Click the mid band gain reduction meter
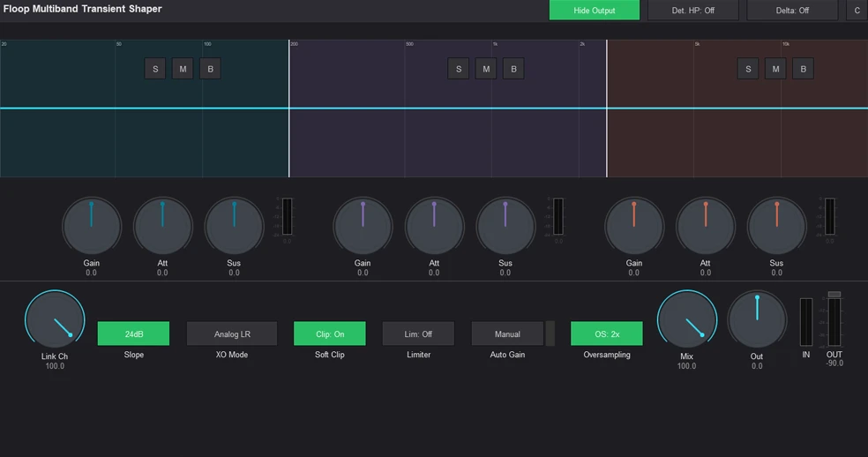 558,216
